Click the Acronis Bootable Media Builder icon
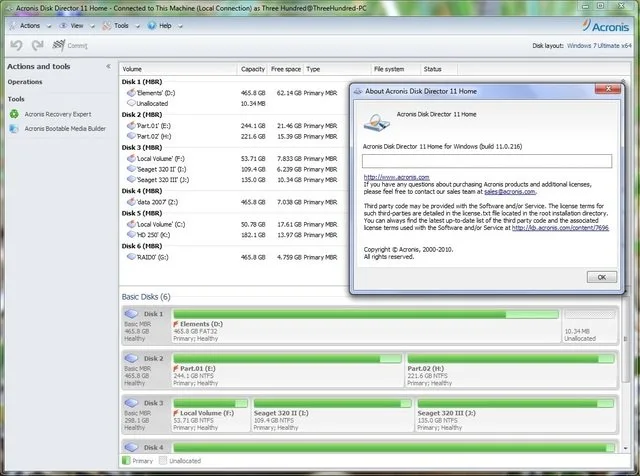The height and width of the screenshot is (476, 640). 14,129
